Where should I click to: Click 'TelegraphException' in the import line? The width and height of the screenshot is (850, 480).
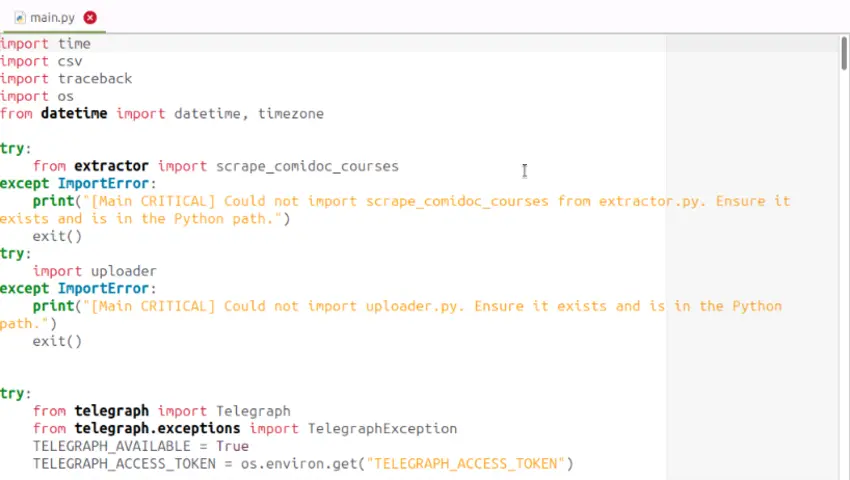[x=382, y=428]
